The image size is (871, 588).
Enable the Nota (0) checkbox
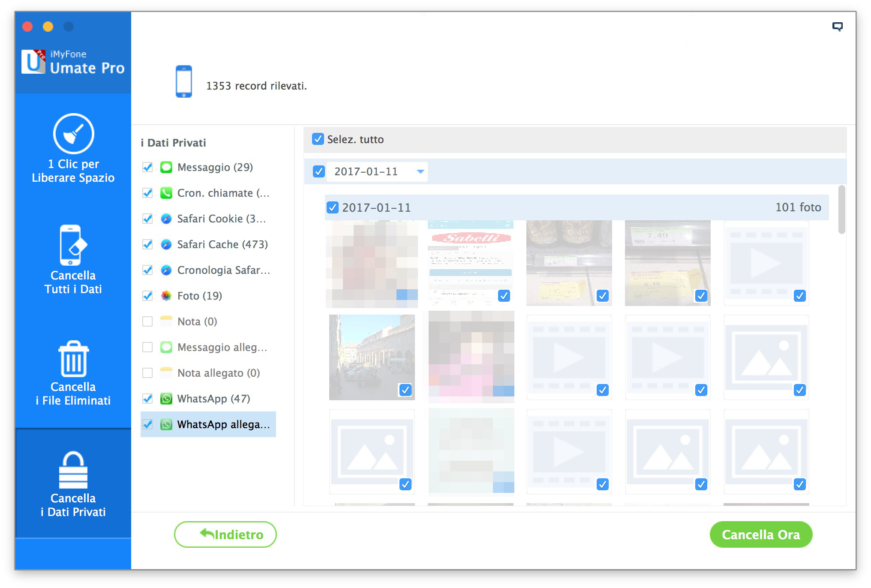click(x=147, y=321)
